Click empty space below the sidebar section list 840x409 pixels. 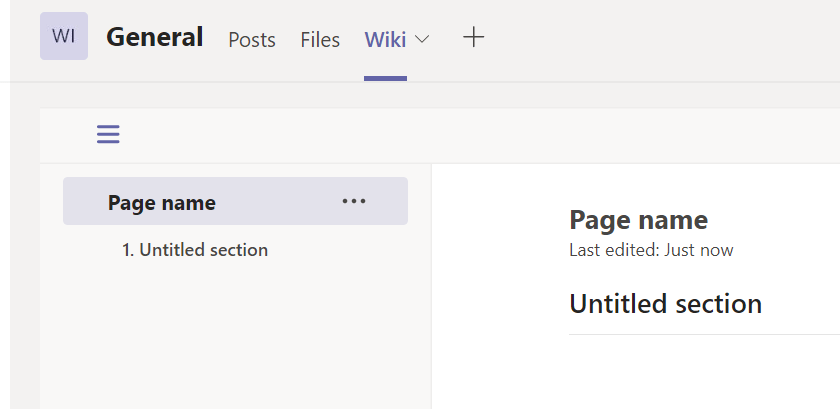[235, 340]
